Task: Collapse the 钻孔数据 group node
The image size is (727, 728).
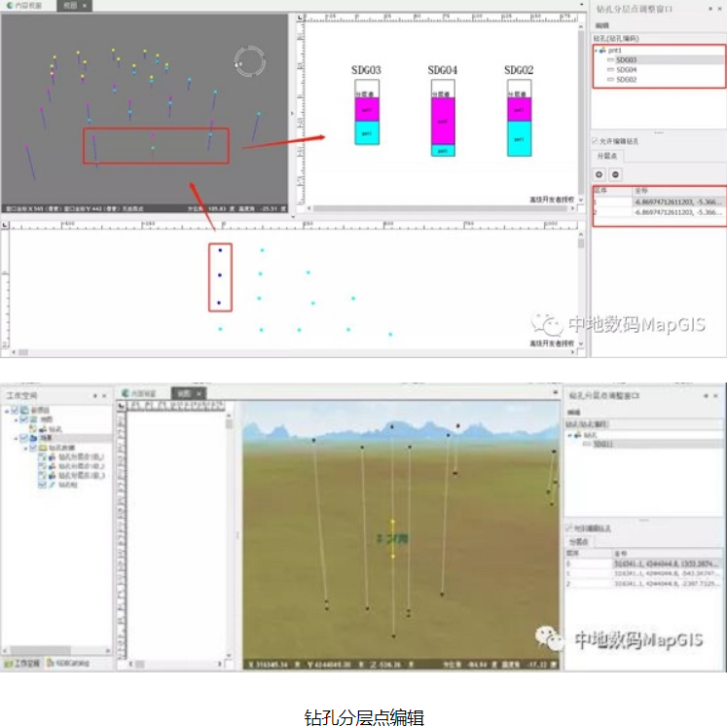Action: 25,448
